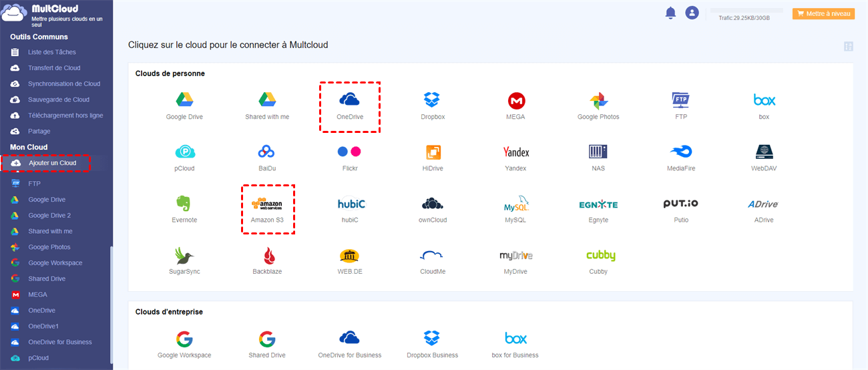Select Dropbox Business cloud
The height and width of the screenshot is (370, 868).
click(x=433, y=344)
